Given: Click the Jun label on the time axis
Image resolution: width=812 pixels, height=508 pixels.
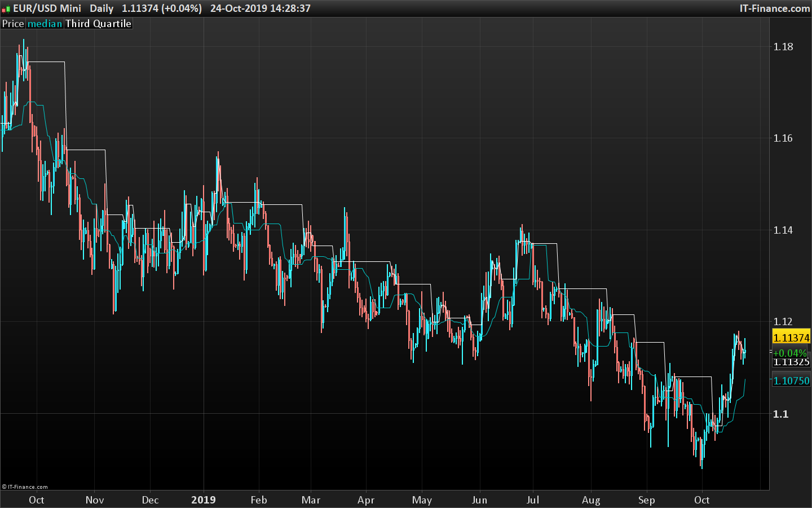Looking at the screenshot, I should click(479, 500).
